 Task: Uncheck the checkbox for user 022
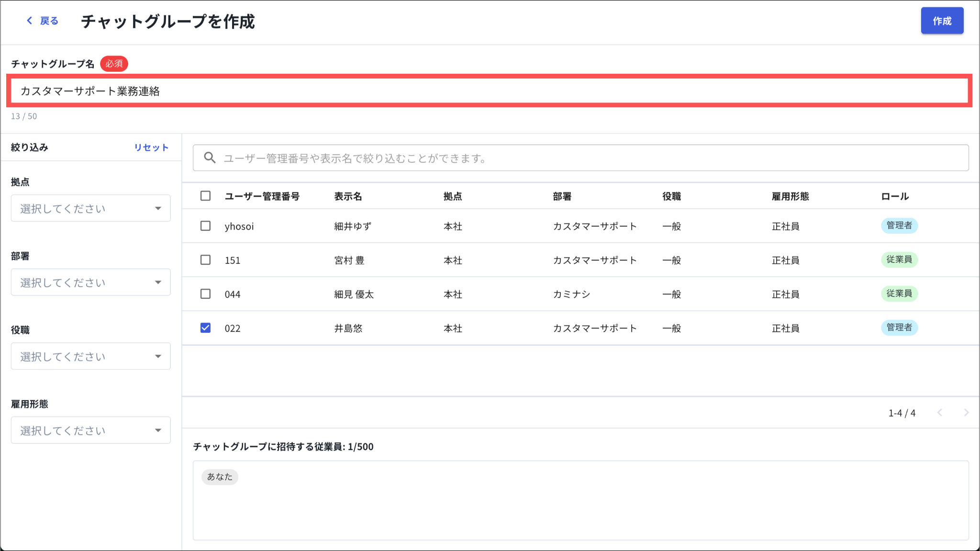[x=205, y=328]
